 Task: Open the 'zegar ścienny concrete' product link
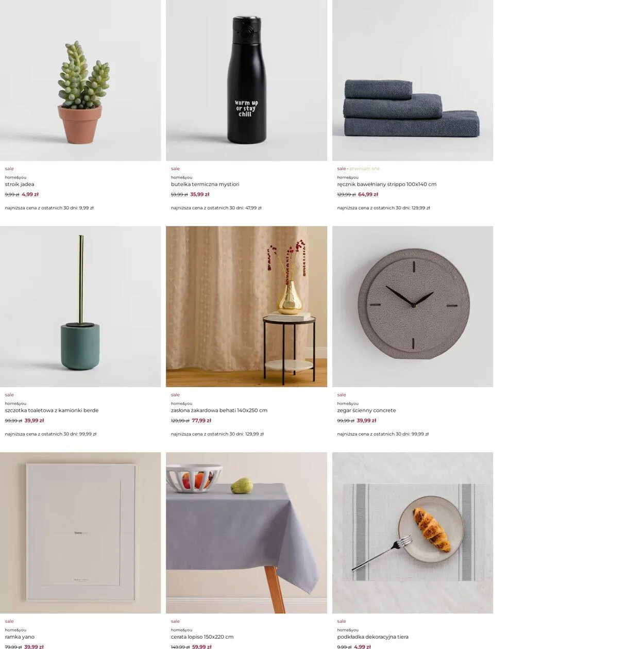click(367, 411)
